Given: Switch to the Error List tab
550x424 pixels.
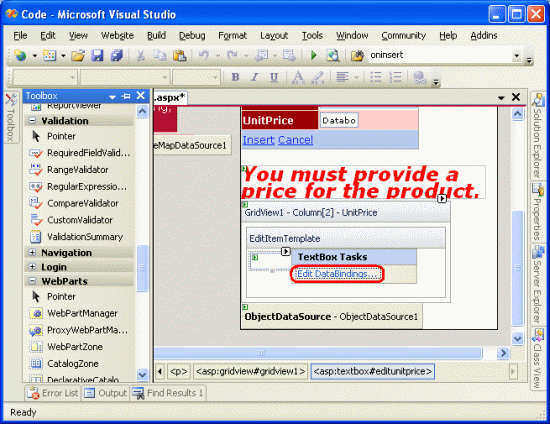Looking at the screenshot, I should tap(53, 393).
